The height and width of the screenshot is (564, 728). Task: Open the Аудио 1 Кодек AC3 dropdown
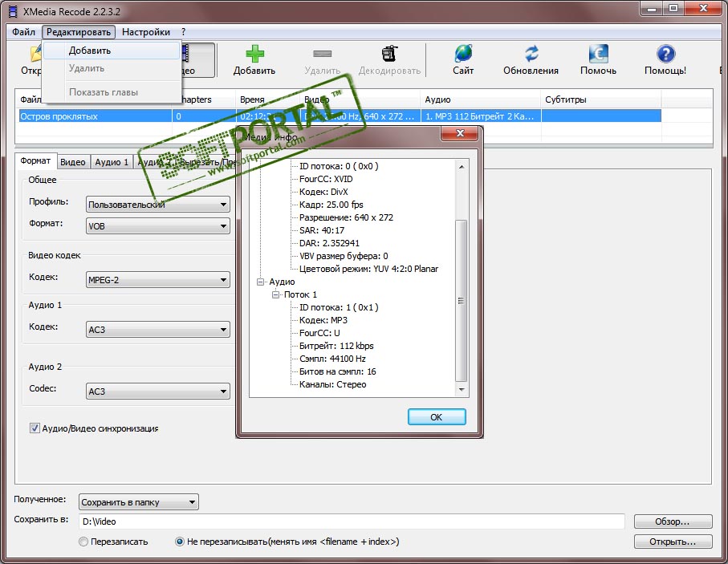tap(158, 330)
